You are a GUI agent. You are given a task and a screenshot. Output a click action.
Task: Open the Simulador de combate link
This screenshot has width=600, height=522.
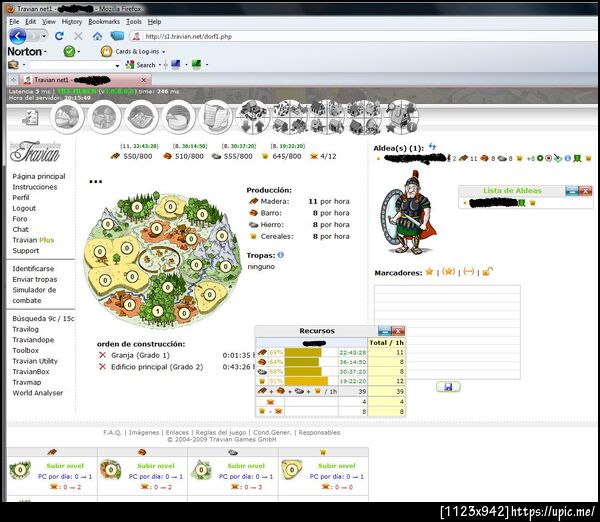pyautogui.click(x=34, y=295)
